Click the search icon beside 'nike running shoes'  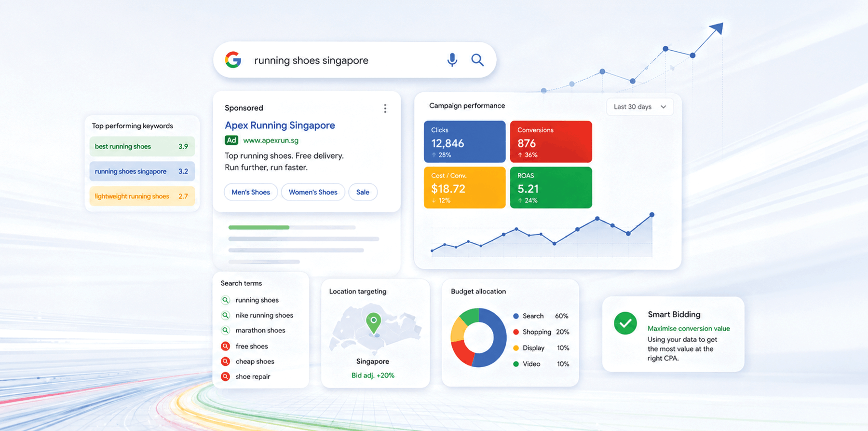click(x=225, y=315)
